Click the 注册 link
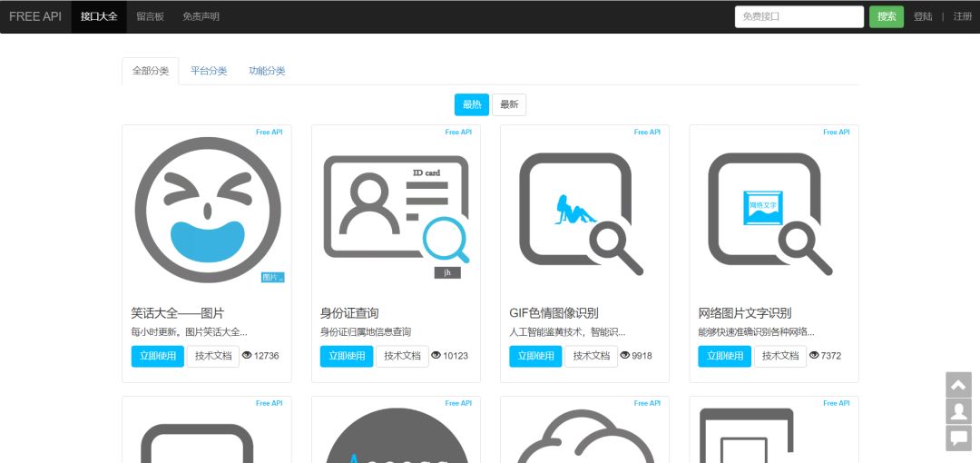 (x=963, y=17)
